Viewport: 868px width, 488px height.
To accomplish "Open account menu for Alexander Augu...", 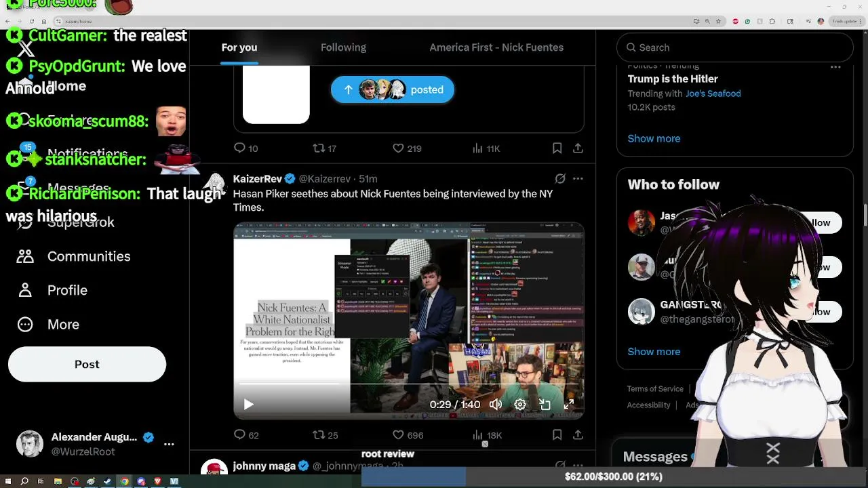I will [95, 444].
